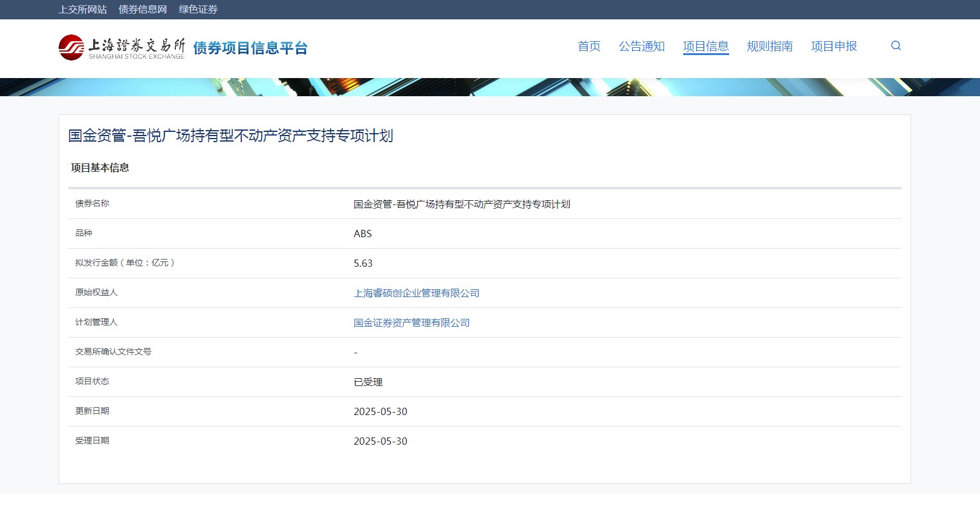
Task: Go to the 首页 menu item
Action: tap(589, 46)
